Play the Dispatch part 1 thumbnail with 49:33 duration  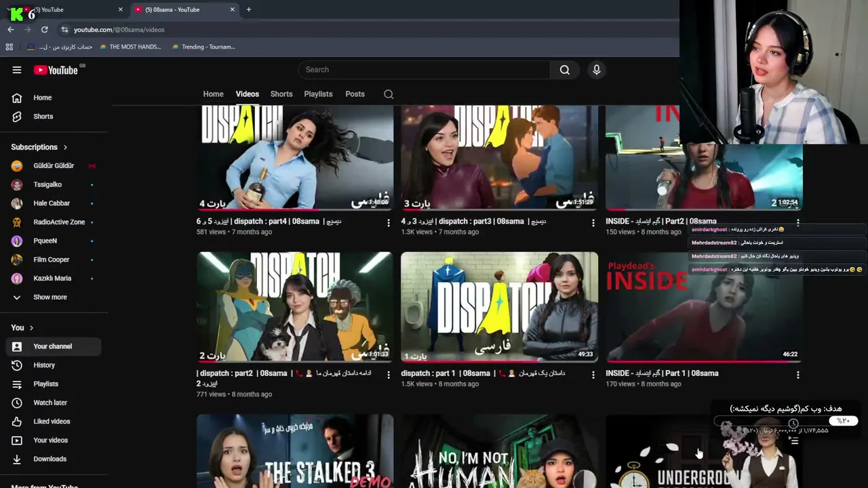click(x=500, y=307)
